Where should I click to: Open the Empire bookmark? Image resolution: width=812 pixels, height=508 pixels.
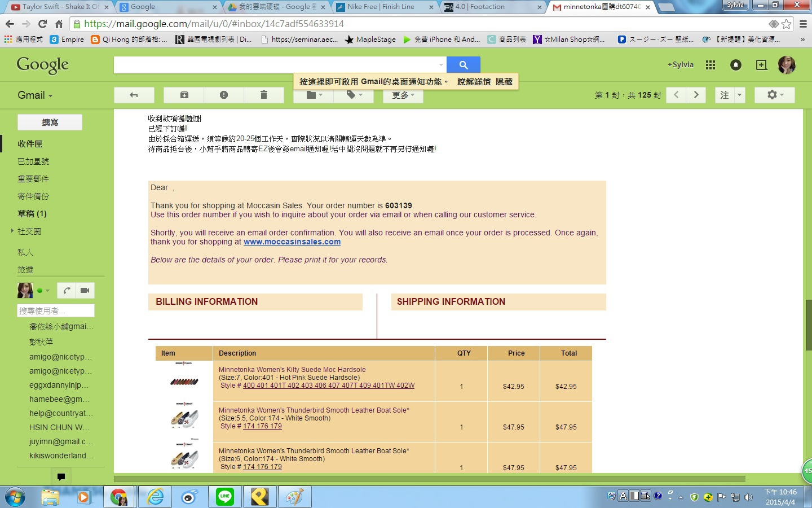67,40
